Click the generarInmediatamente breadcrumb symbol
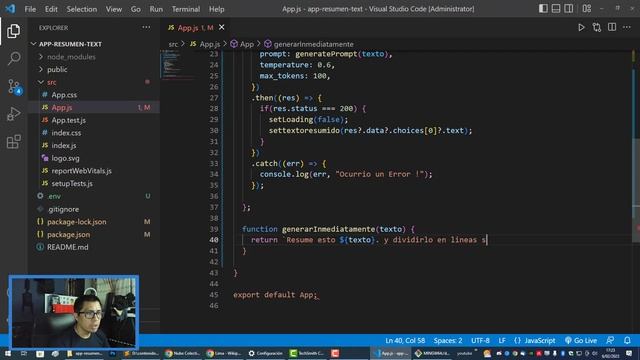The height and width of the screenshot is (360, 640). point(309,44)
